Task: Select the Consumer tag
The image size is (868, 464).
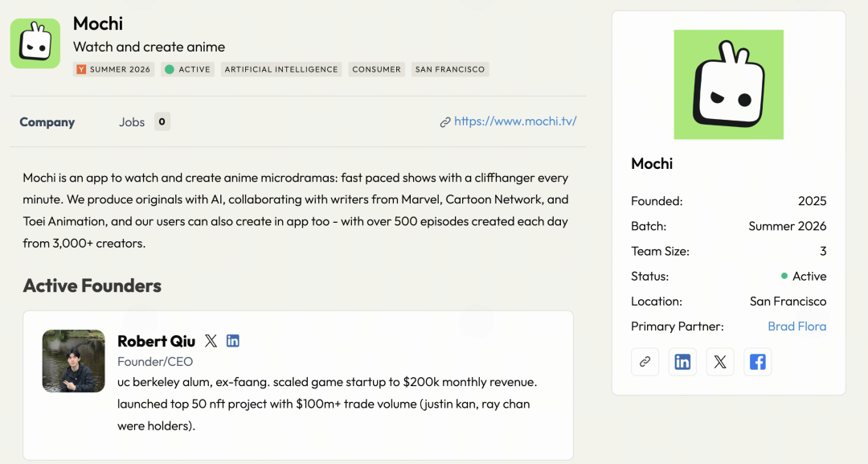Action: tap(376, 69)
